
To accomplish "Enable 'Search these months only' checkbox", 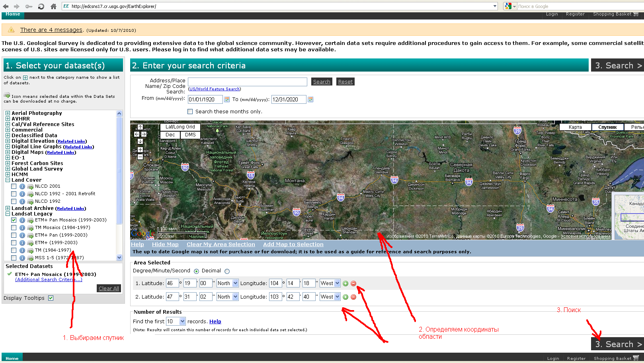I will [190, 112].
